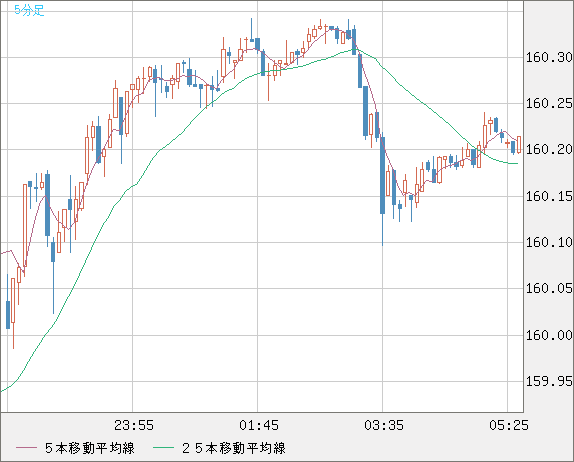The height and width of the screenshot is (462, 574).
Task: Click the 03:35 time axis label
Action: click(x=384, y=425)
